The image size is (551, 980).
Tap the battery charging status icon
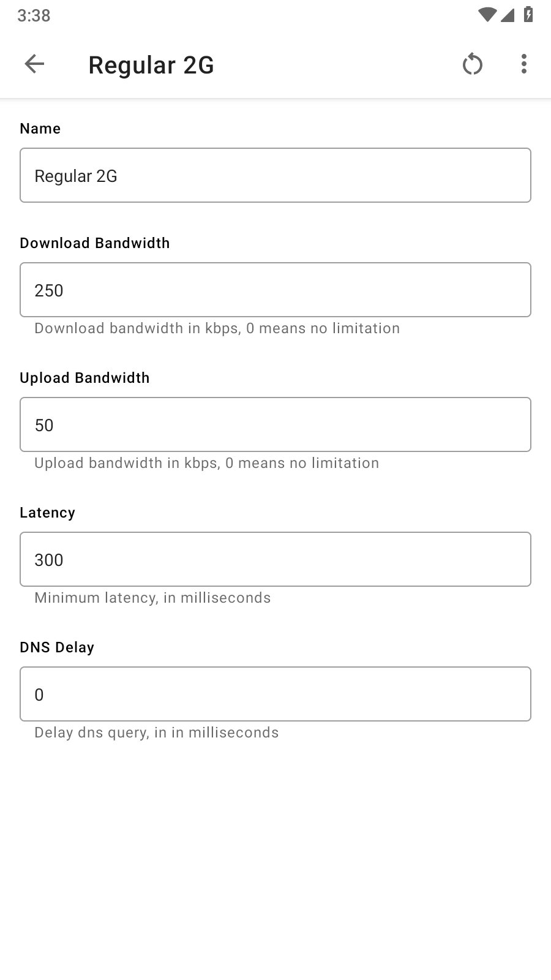coord(528,15)
